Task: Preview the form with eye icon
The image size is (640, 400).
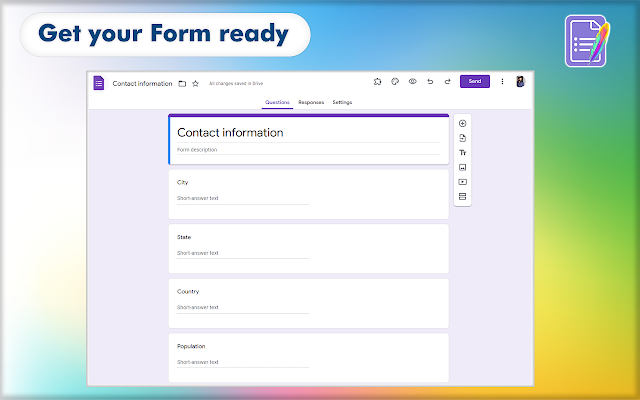Action: coord(413,82)
